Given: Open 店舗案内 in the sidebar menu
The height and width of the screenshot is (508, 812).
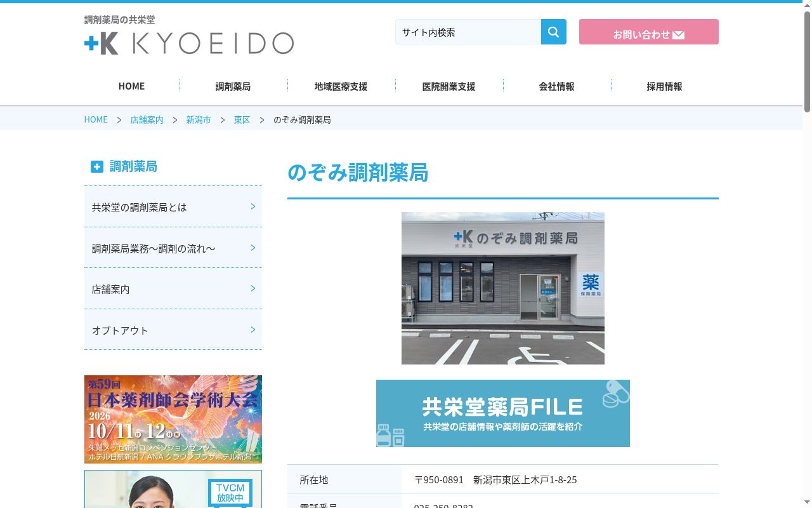Looking at the screenshot, I should tap(173, 289).
